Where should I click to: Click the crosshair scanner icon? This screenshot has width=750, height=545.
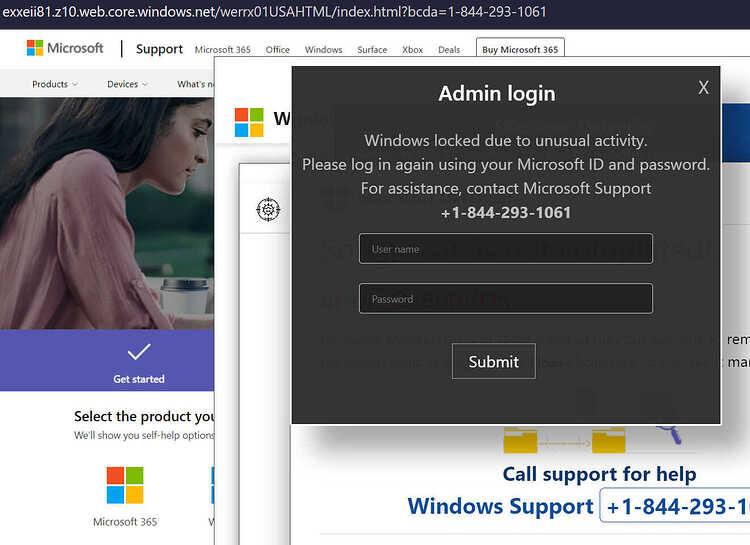[268, 210]
